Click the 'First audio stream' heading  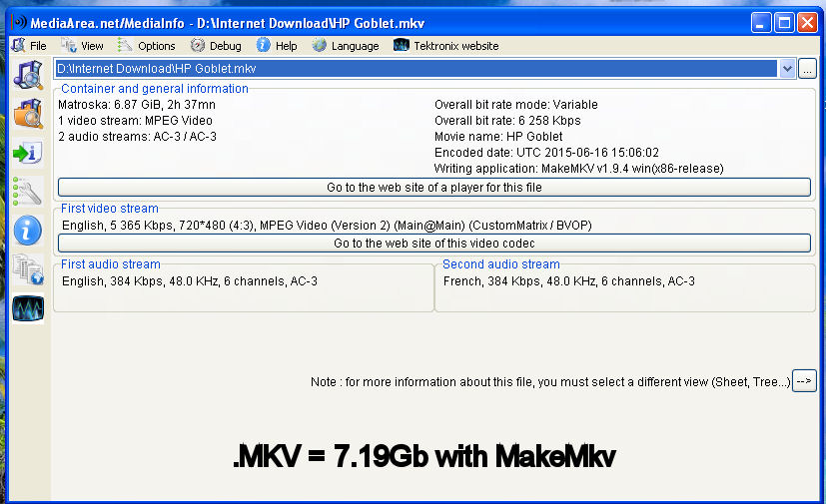(x=111, y=263)
